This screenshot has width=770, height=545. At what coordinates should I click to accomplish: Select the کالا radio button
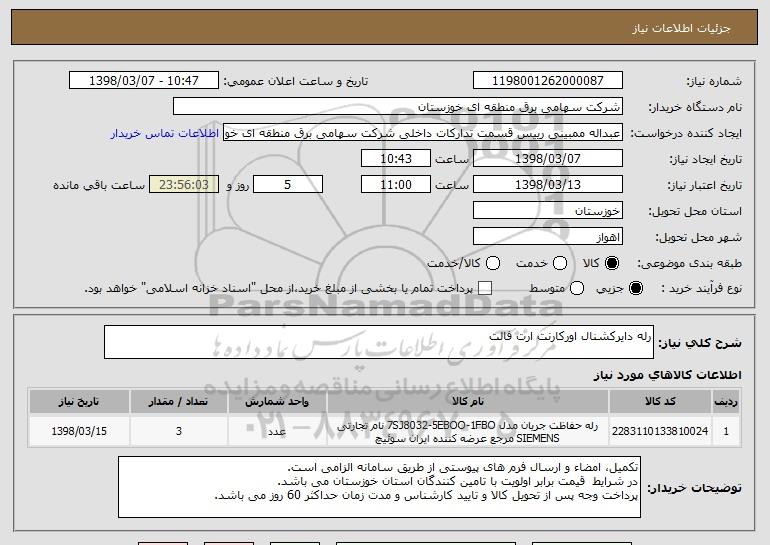click(x=612, y=264)
